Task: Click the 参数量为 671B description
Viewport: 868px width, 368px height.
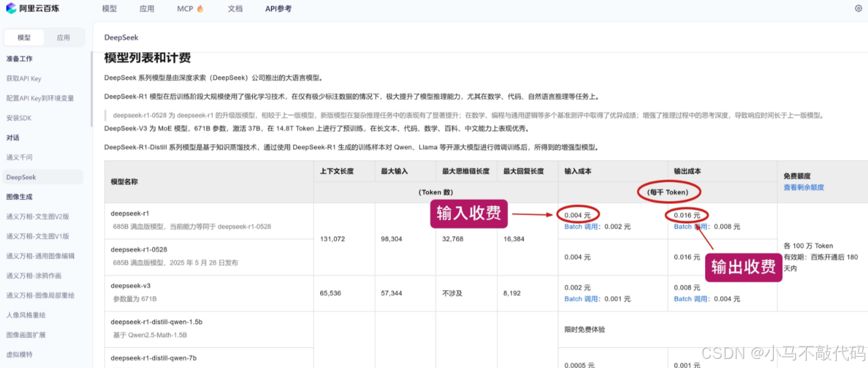Action: pyautogui.click(x=135, y=299)
